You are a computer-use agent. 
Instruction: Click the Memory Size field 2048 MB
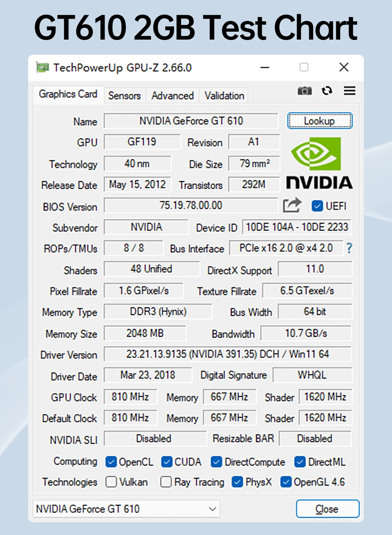click(x=145, y=333)
